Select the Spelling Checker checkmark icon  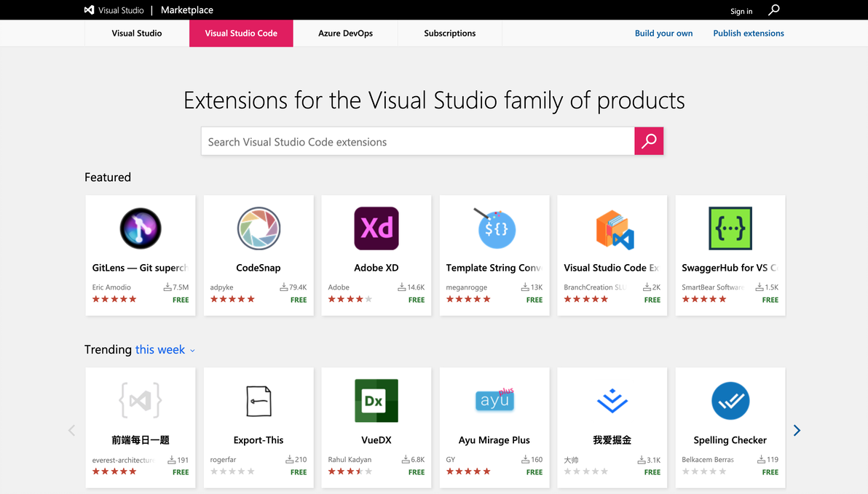(x=730, y=401)
